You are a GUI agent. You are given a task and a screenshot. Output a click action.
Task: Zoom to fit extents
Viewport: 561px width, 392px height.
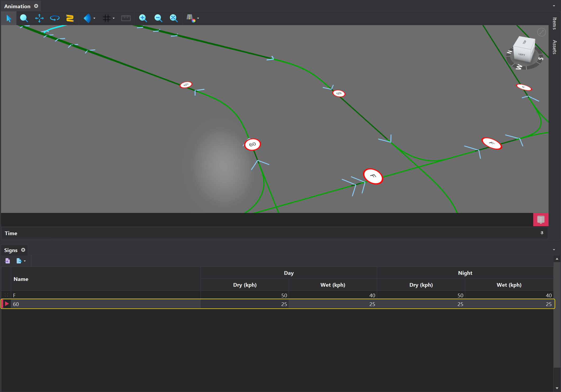(174, 18)
